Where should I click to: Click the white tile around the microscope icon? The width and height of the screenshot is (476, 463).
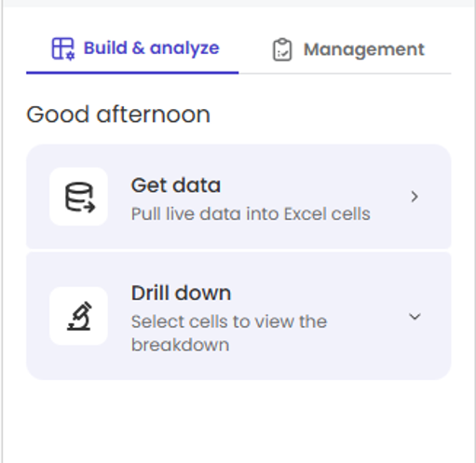(x=78, y=316)
